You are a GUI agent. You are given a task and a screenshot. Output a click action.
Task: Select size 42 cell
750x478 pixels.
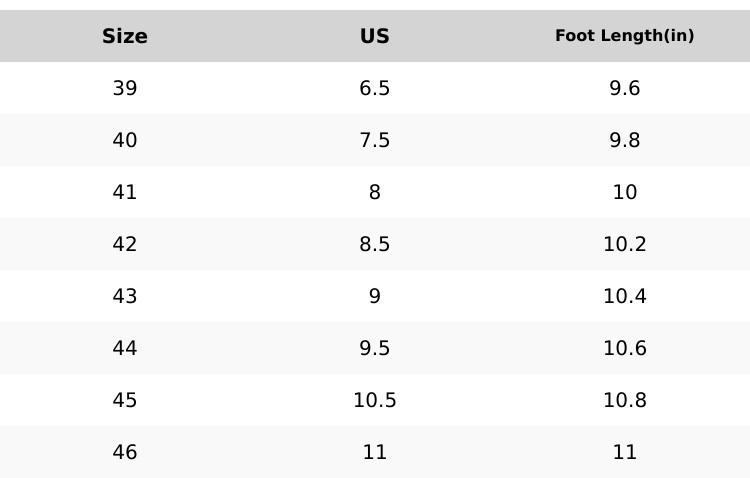click(x=125, y=244)
